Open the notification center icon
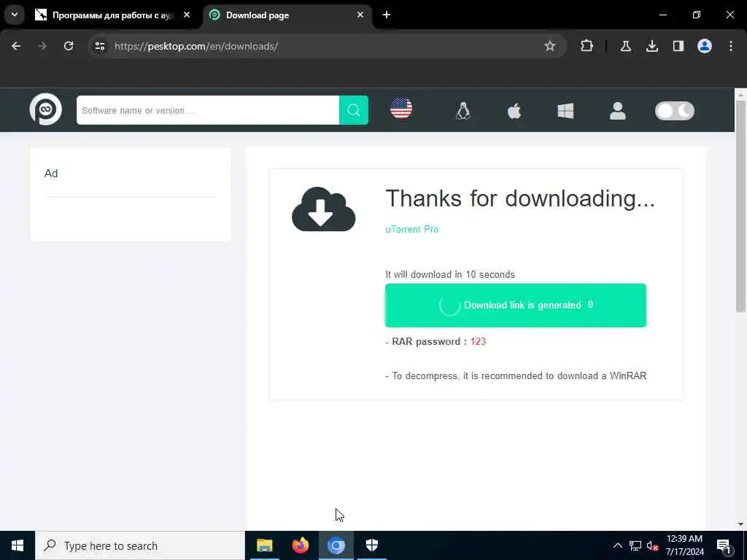Image resolution: width=747 pixels, height=560 pixels. click(x=724, y=545)
